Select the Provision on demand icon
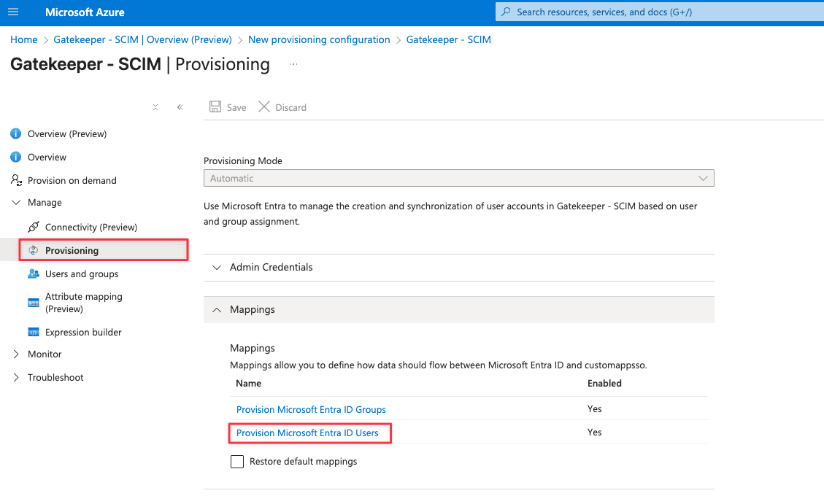Viewport: 824px width, 504px height. (x=16, y=180)
